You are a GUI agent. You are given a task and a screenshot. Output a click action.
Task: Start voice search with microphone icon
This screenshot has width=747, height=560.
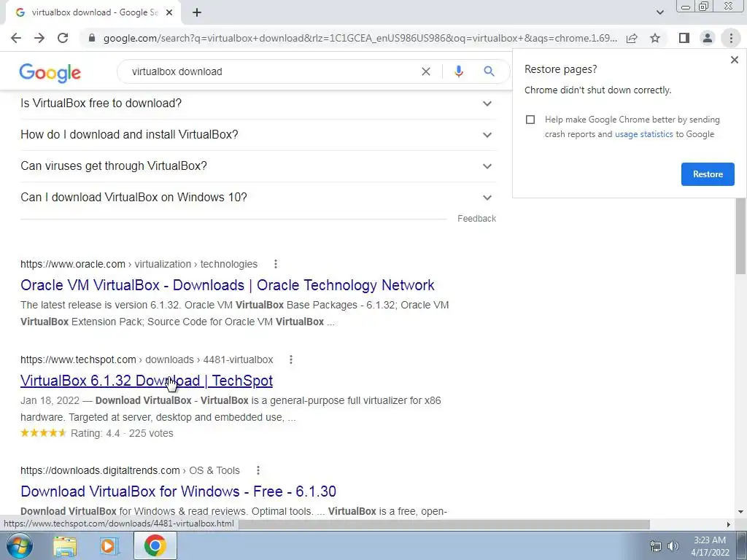click(458, 71)
